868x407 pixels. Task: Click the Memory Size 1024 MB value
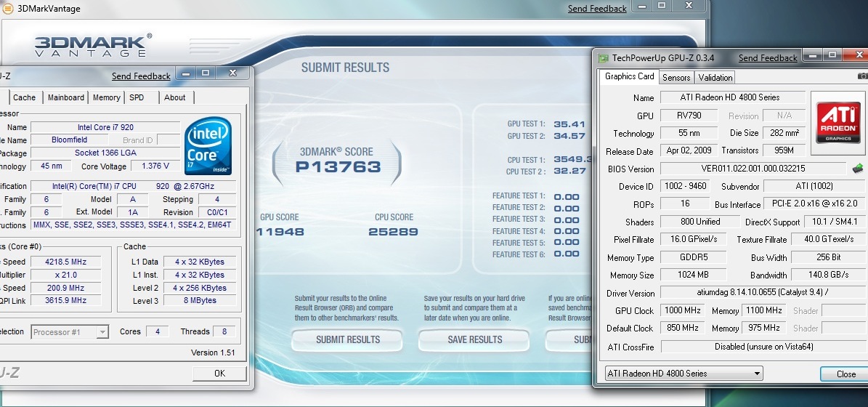click(x=692, y=275)
